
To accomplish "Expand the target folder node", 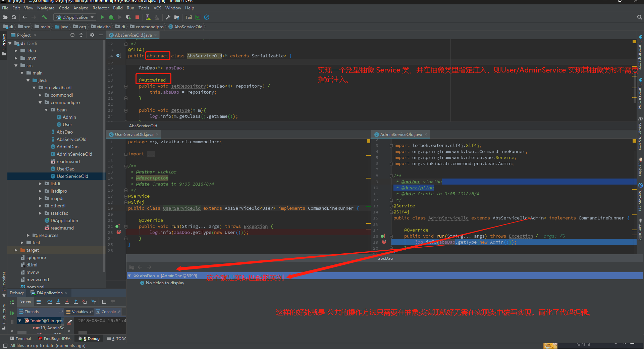I will pyautogui.click(x=16, y=250).
